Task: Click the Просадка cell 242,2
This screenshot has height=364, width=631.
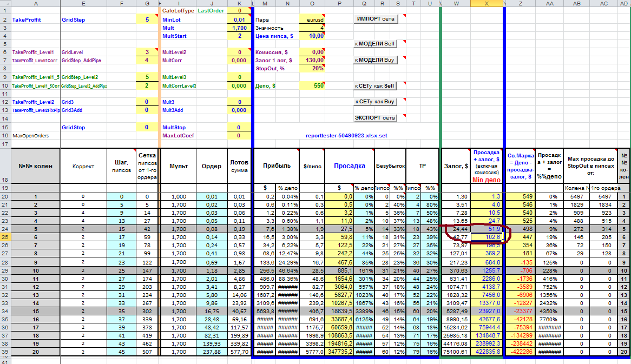Action: tap(339, 253)
